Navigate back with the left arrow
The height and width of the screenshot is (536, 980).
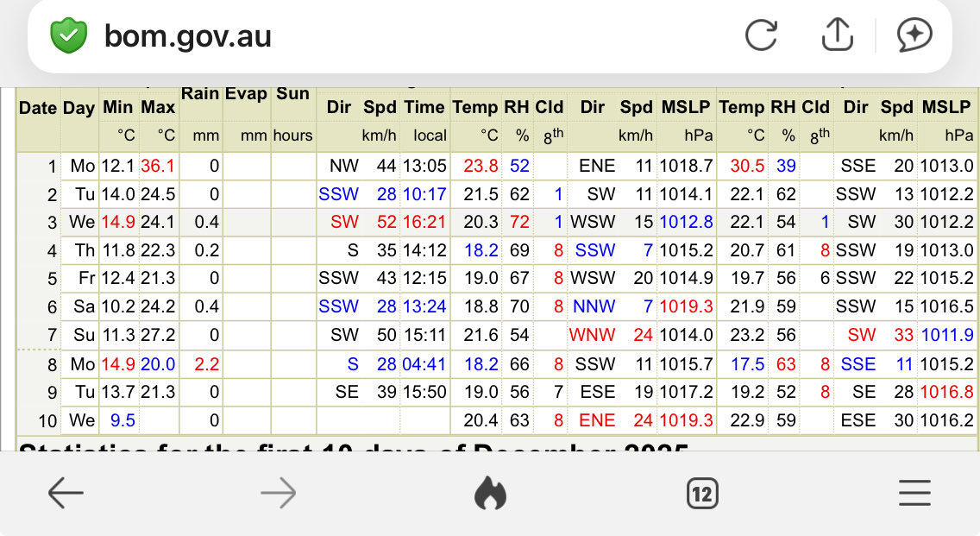click(x=66, y=492)
